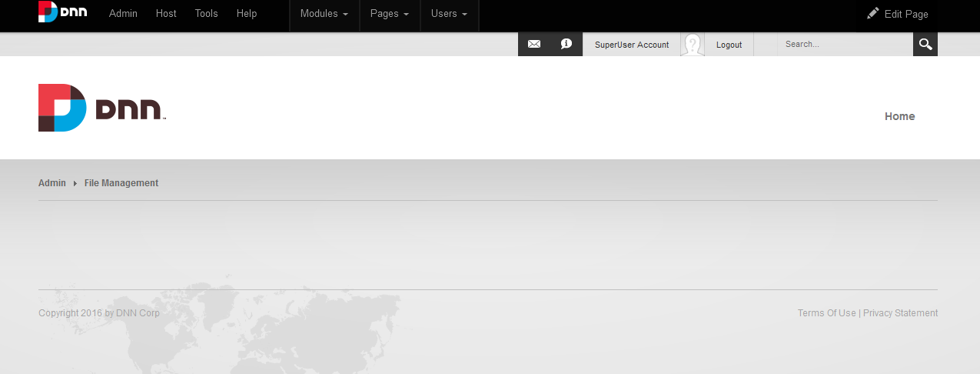This screenshot has height=374, width=980.
Task: Expand the Pages dropdown
Action: [390, 14]
